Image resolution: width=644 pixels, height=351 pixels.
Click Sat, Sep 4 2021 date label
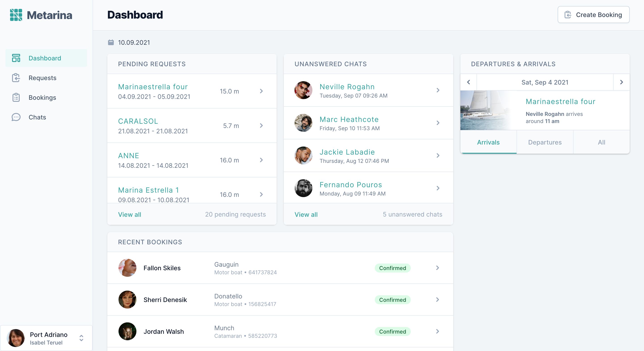(545, 82)
